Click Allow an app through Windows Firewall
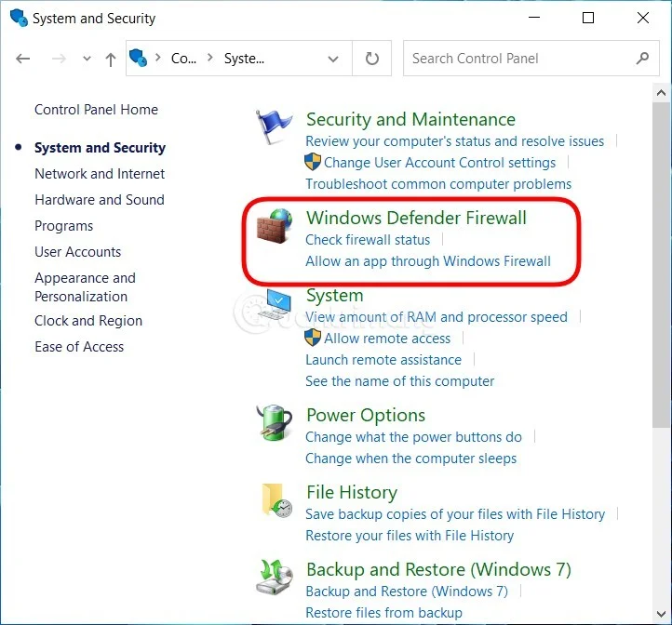 click(x=428, y=261)
